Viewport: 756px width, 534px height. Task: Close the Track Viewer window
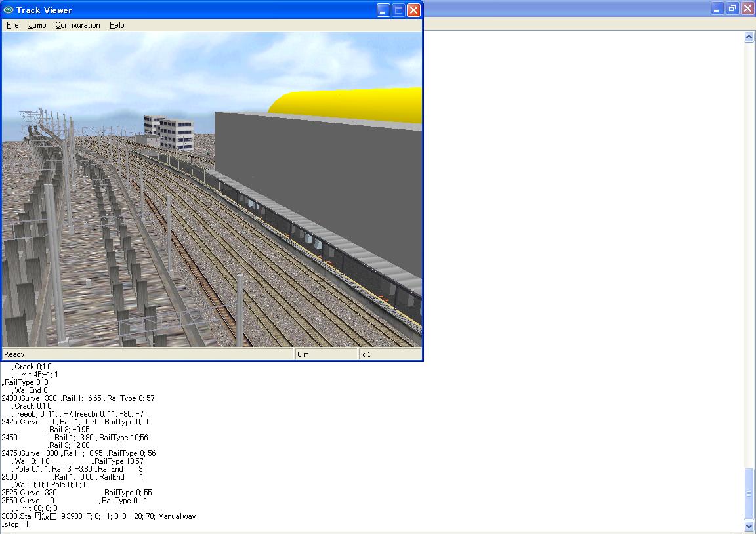tap(413, 10)
